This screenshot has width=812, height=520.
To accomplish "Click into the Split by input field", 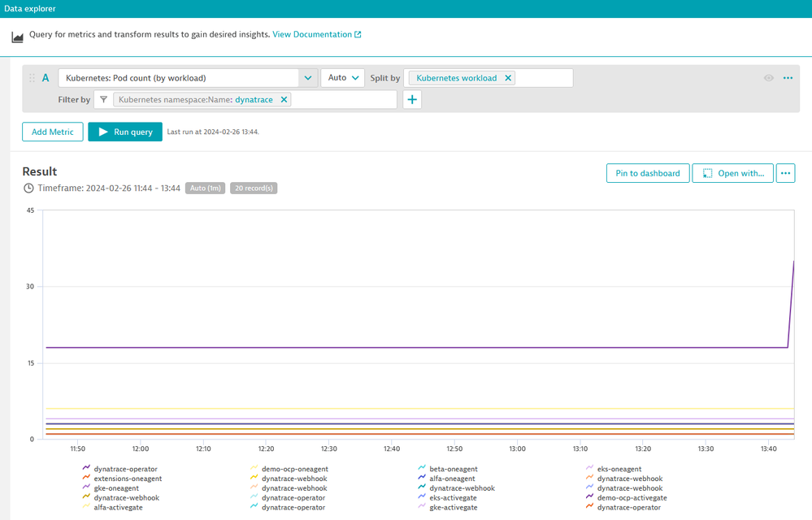I will 544,78.
